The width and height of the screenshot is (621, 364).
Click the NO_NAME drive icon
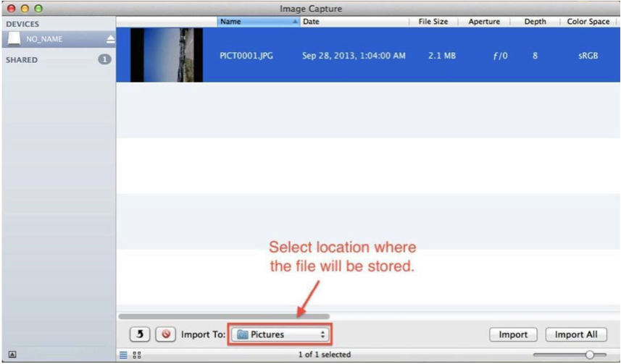pyautogui.click(x=14, y=39)
